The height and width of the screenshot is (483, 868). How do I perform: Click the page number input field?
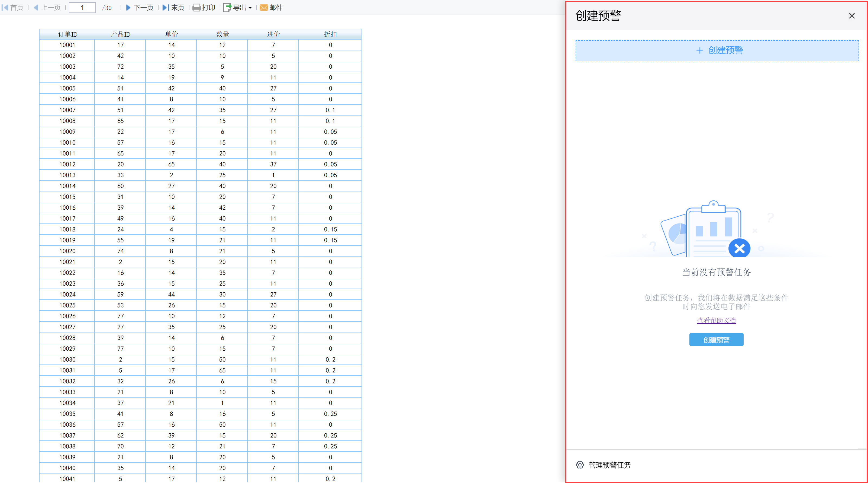82,7
